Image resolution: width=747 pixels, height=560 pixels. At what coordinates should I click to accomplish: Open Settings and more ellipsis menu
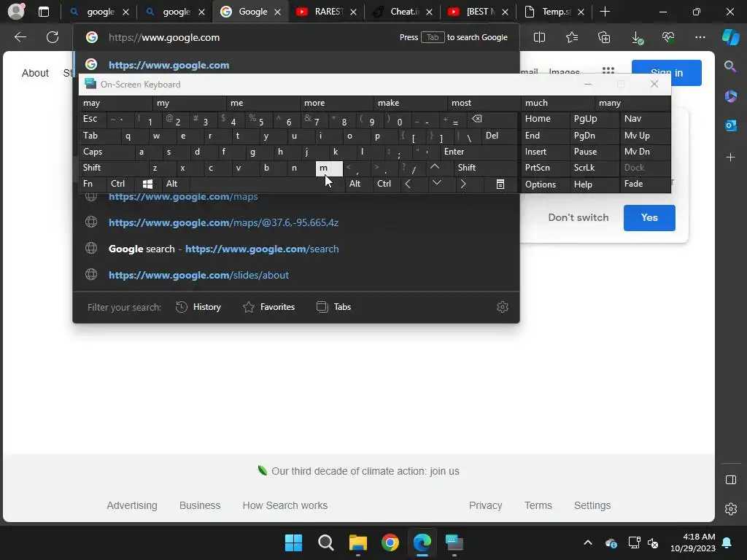coord(700,37)
